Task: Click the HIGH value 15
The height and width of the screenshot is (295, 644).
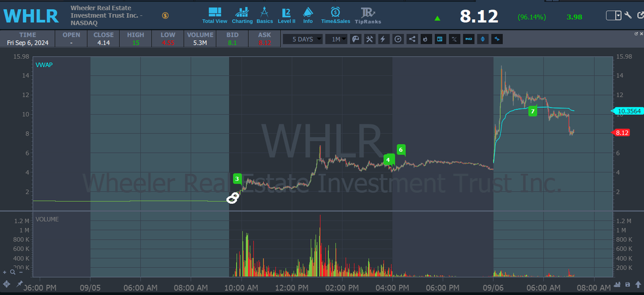Action: (x=136, y=42)
